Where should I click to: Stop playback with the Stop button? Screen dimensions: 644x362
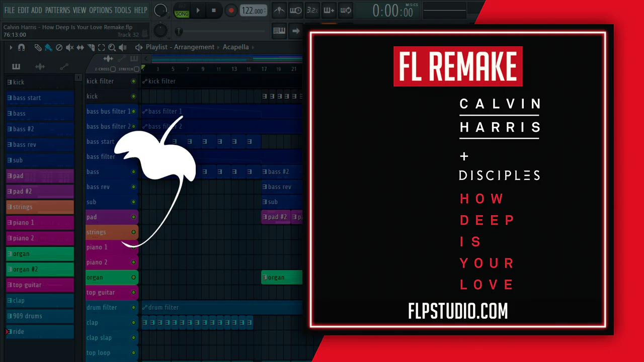tap(214, 10)
